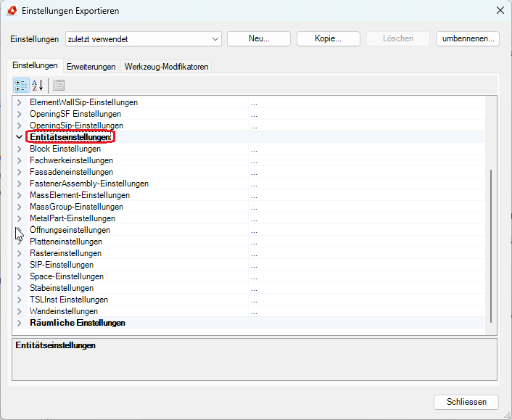Expand OpeningSF Einstellungen row
This screenshot has width=512, height=420.
[20, 114]
